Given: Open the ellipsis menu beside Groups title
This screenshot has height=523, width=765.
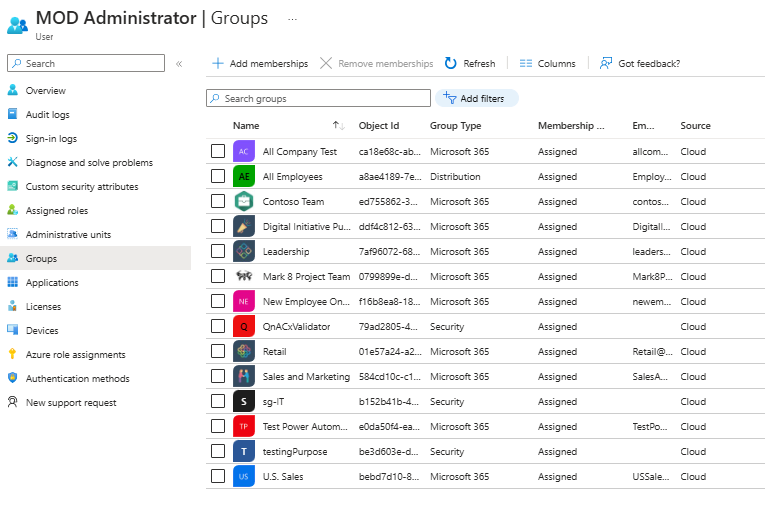Looking at the screenshot, I should pos(292,19).
